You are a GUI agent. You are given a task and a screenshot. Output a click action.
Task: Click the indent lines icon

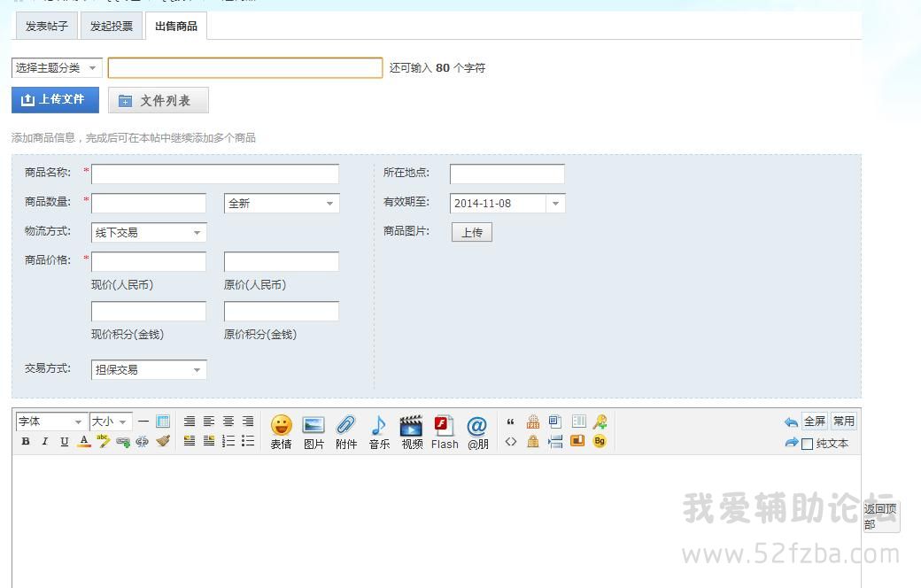tap(555, 441)
